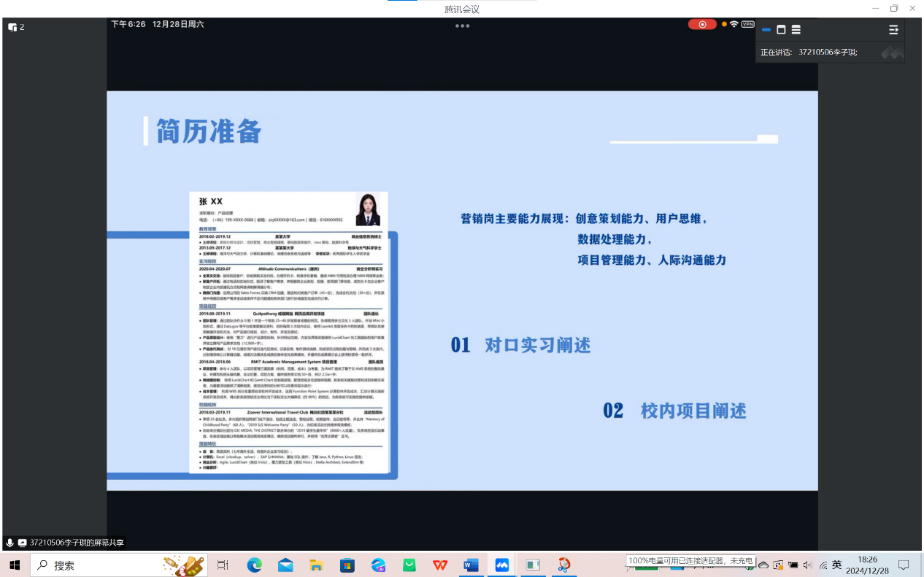Click the resume thumbnail on the slide

288,332
